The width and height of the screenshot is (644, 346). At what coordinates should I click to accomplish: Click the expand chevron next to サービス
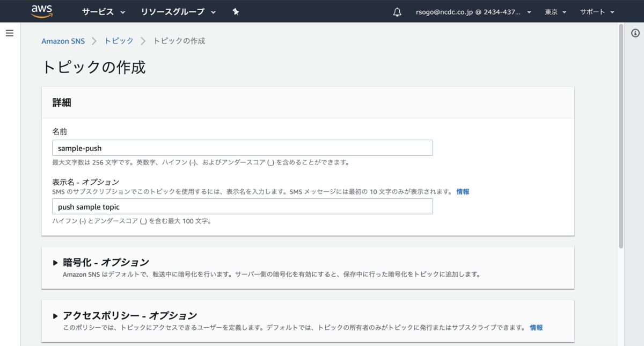(123, 11)
